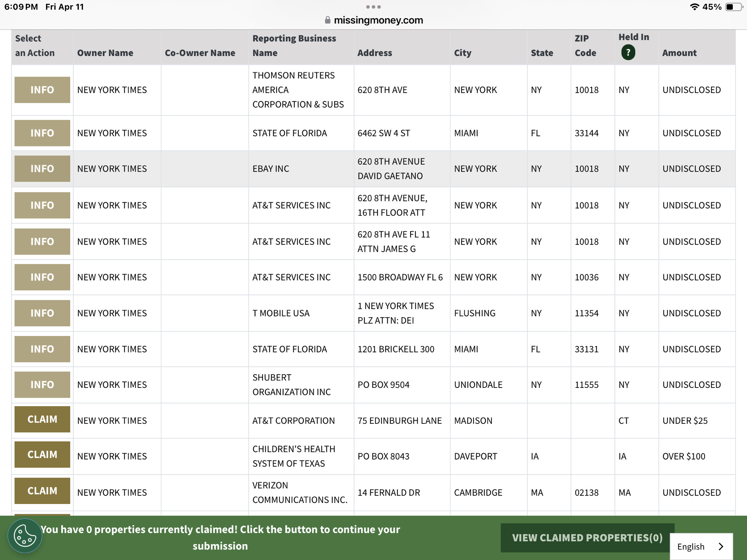Tap the padlock icon beside missingmoney.com
This screenshot has height=560, width=747.
point(328,20)
